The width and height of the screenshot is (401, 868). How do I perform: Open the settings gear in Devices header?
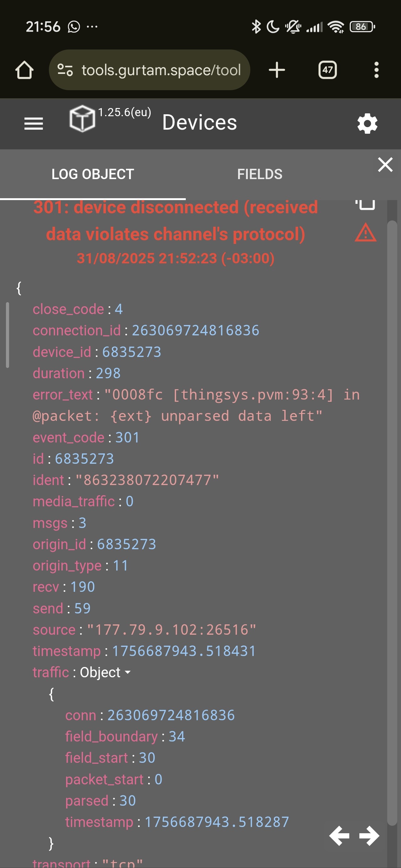(x=367, y=123)
